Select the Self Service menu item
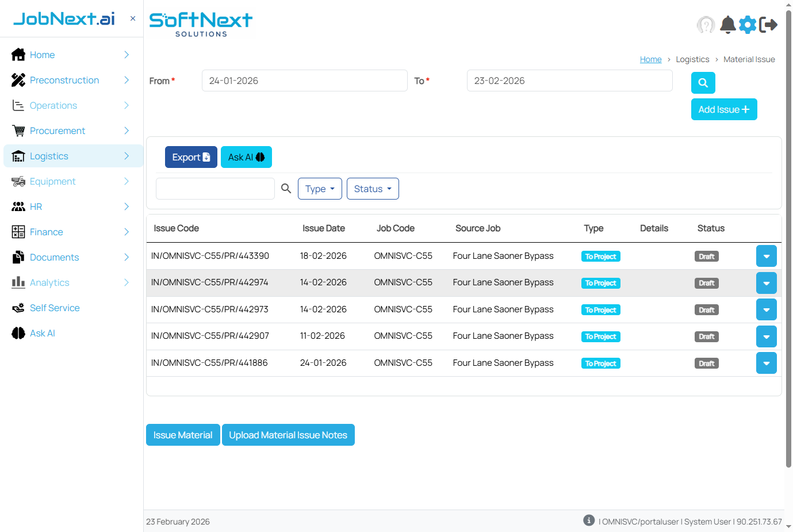Image resolution: width=793 pixels, height=532 pixels. pos(55,308)
